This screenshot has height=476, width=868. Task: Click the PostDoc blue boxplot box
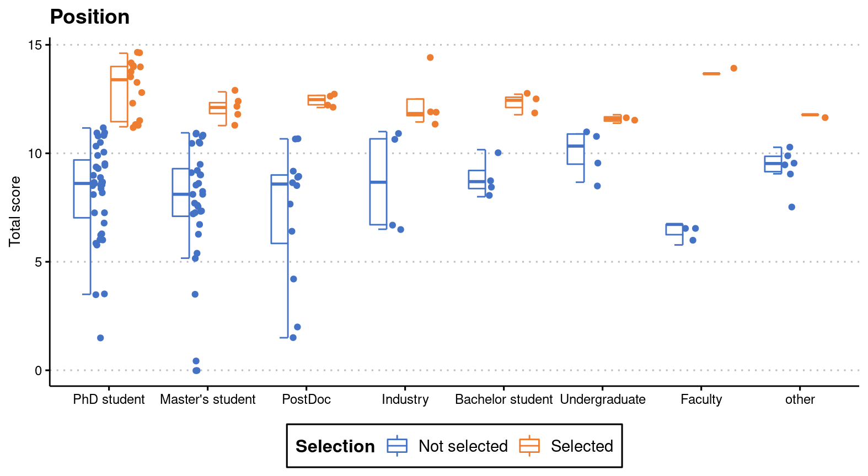tap(280, 209)
